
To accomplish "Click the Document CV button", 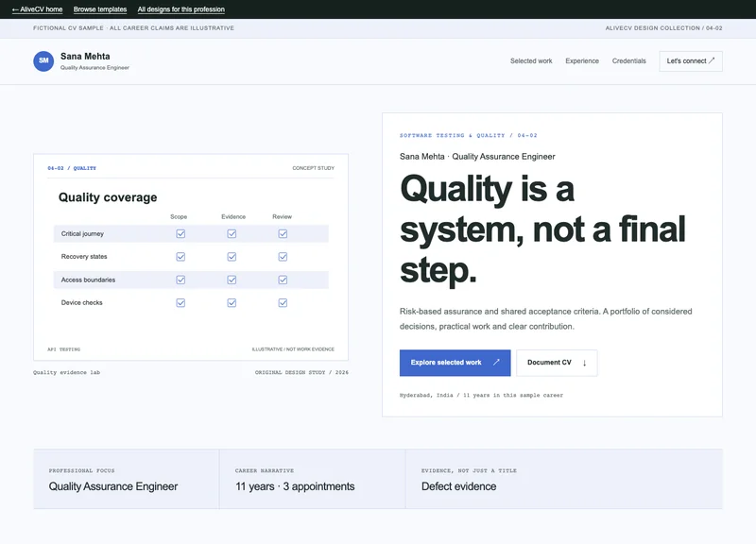I will point(557,363).
